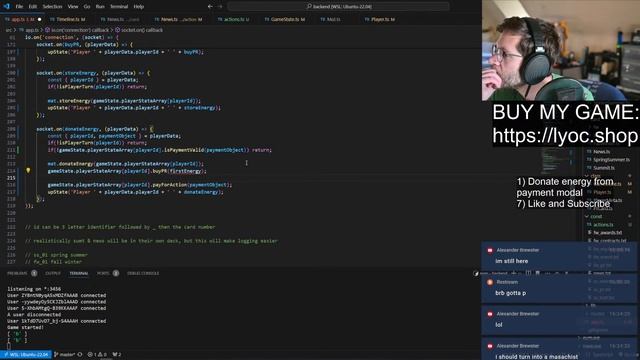
Task: Open the File menu
Action: [x=19, y=7]
